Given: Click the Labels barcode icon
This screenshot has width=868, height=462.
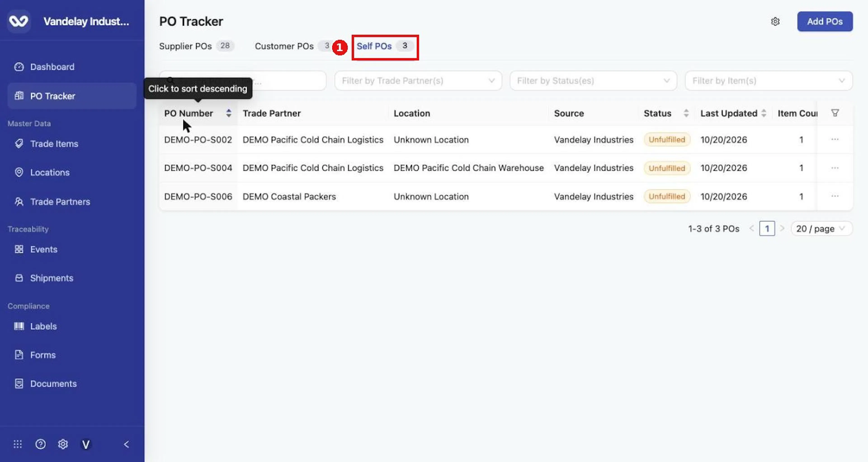Looking at the screenshot, I should pyautogui.click(x=19, y=326).
